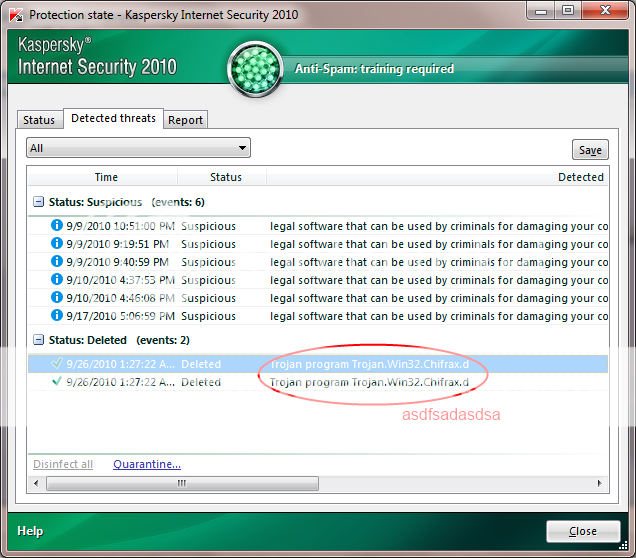This screenshot has width=636, height=558.
Task: Collapse the Status: Suspicious group
Action: pyautogui.click(x=38, y=202)
